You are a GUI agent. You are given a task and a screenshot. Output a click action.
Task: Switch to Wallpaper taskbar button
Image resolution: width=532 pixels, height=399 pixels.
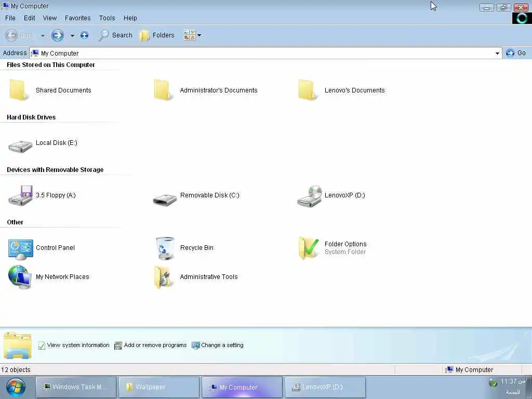(x=159, y=387)
